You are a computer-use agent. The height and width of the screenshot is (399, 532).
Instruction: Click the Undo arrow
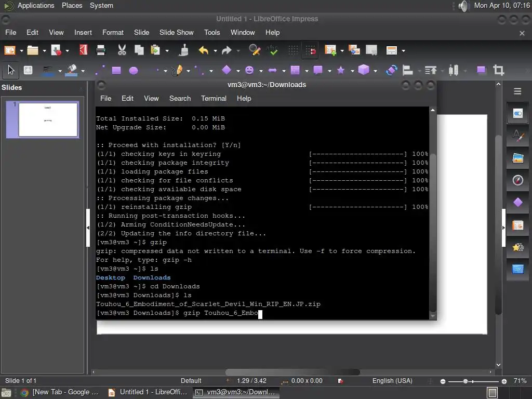204,50
